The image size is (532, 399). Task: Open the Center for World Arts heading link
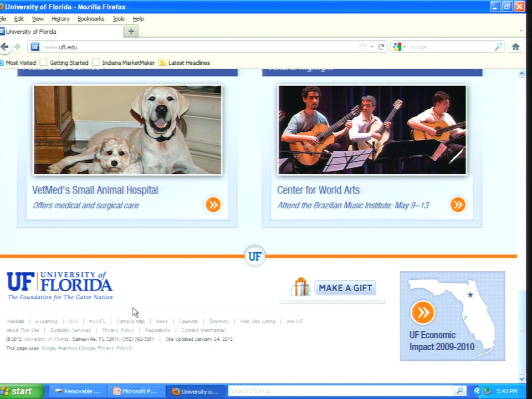(x=318, y=190)
